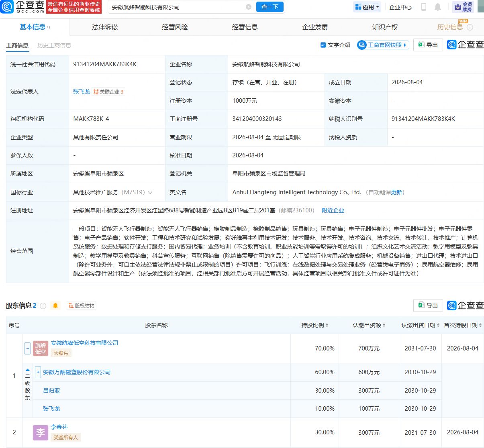Select 工商信息 sub-tab
Screen dimensions: 484x448
(x=17, y=45)
